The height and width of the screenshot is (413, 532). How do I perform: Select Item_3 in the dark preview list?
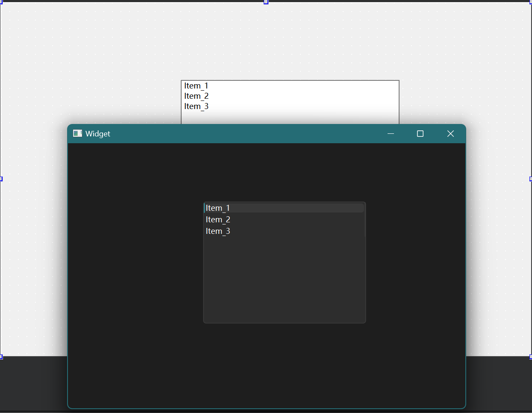(218, 231)
